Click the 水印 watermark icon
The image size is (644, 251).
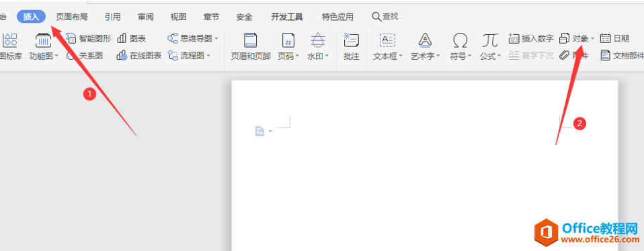[317, 40]
